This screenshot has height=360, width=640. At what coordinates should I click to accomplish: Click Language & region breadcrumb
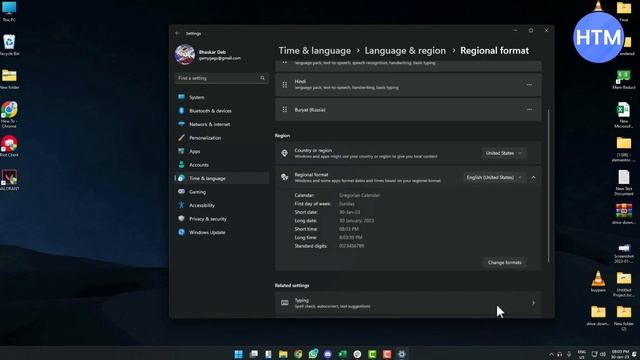[405, 51]
